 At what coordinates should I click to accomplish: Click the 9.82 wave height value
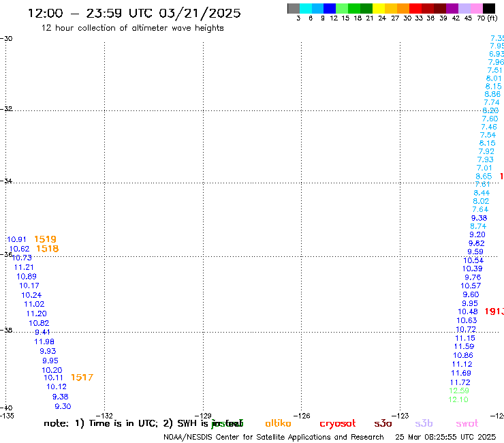(x=477, y=243)
